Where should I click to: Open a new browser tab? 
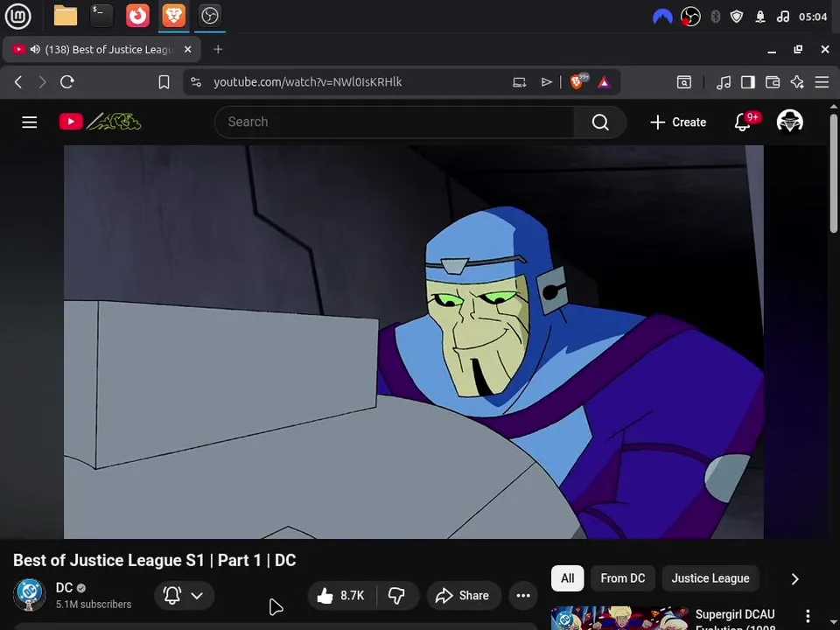coord(218,49)
